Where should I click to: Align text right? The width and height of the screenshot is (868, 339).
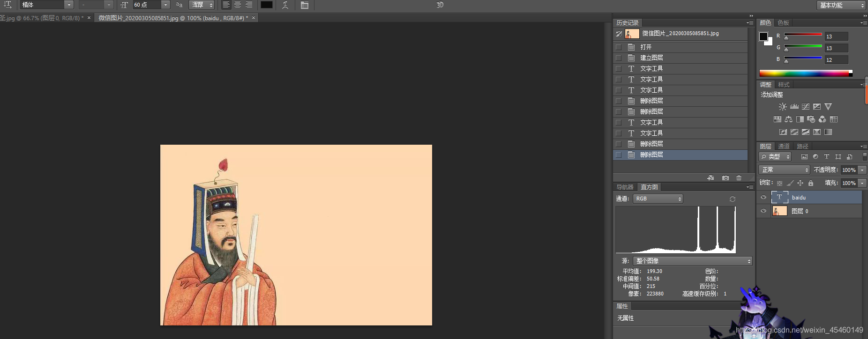[x=249, y=5]
